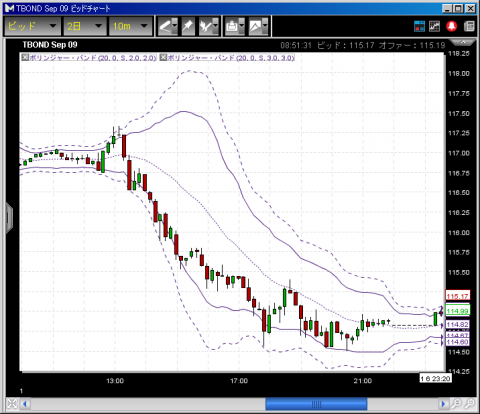
Task: Click the scroll right arrow
Action: click(x=443, y=404)
